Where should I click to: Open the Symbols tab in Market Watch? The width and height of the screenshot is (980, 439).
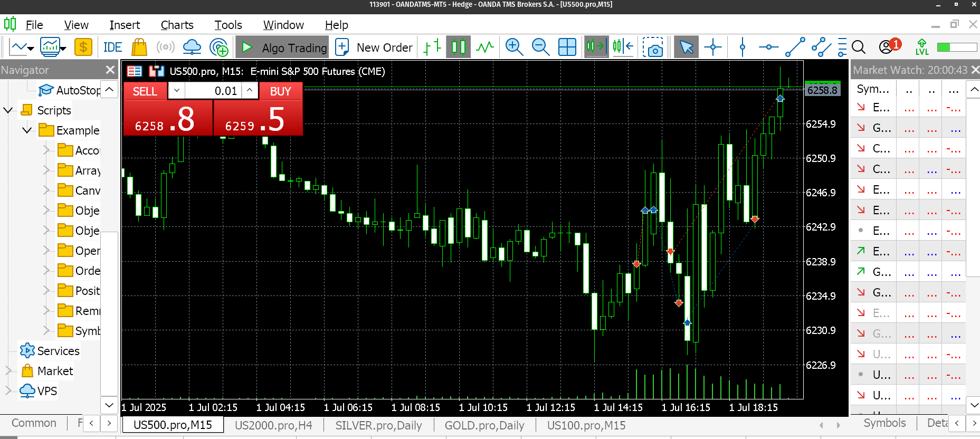click(884, 423)
